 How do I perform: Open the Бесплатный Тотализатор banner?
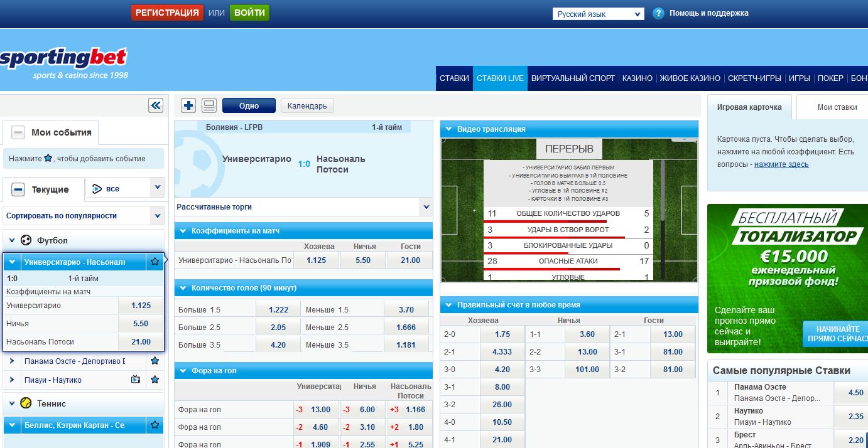pyautogui.click(x=788, y=279)
